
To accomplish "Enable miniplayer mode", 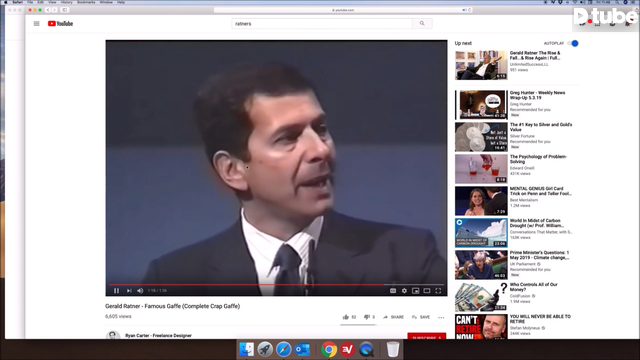I will pos(416,291).
